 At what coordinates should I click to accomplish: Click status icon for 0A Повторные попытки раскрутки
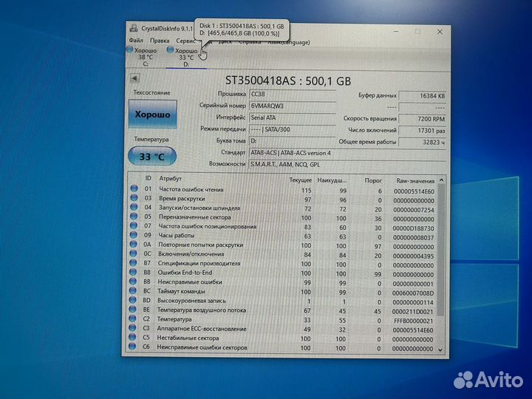pos(133,244)
